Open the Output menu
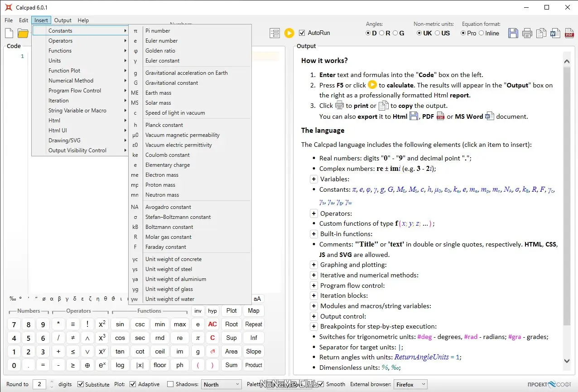The image size is (578, 392). (63, 20)
